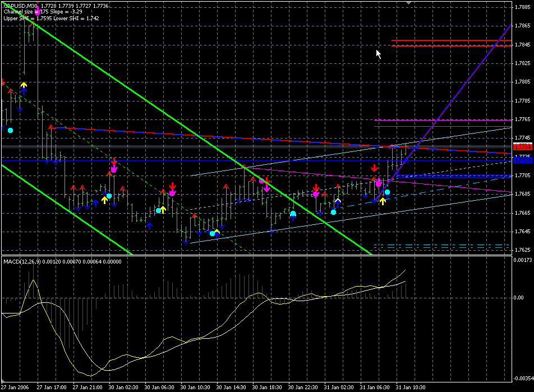Click the '31 Jan 10:30' time label
534x392 pixels.
coord(411,387)
